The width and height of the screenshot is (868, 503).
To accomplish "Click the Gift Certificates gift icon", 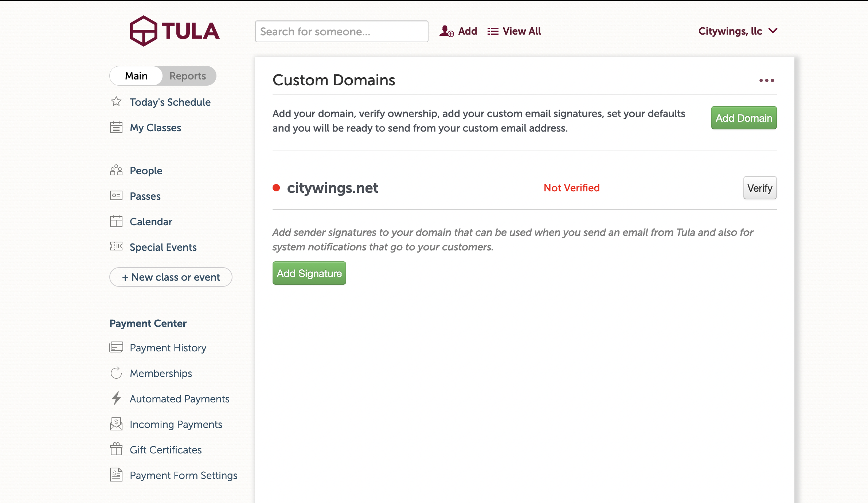I will (x=116, y=449).
